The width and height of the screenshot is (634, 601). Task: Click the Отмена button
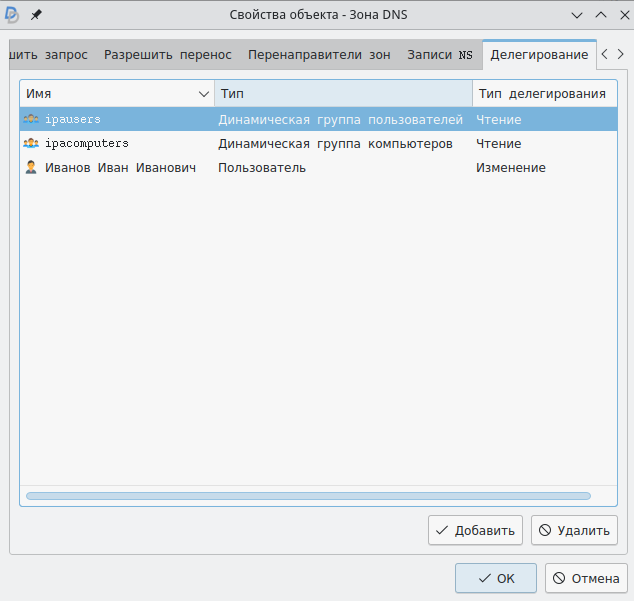point(586,578)
